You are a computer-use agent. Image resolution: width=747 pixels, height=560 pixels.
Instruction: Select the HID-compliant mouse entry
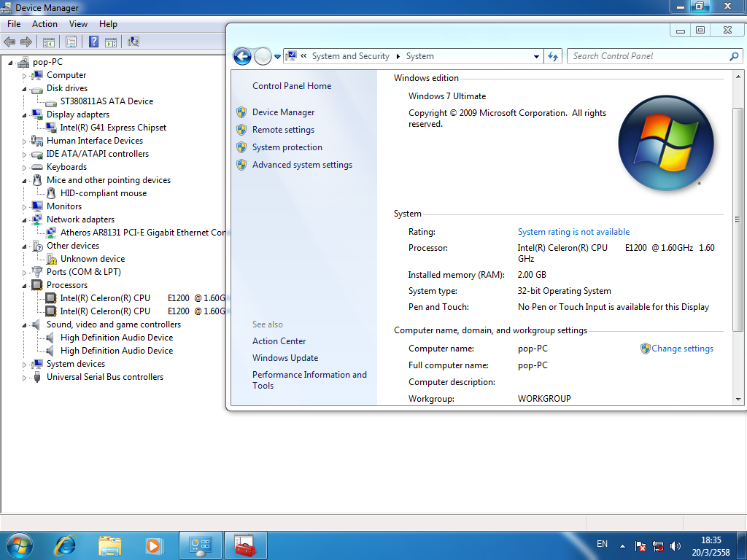104,193
